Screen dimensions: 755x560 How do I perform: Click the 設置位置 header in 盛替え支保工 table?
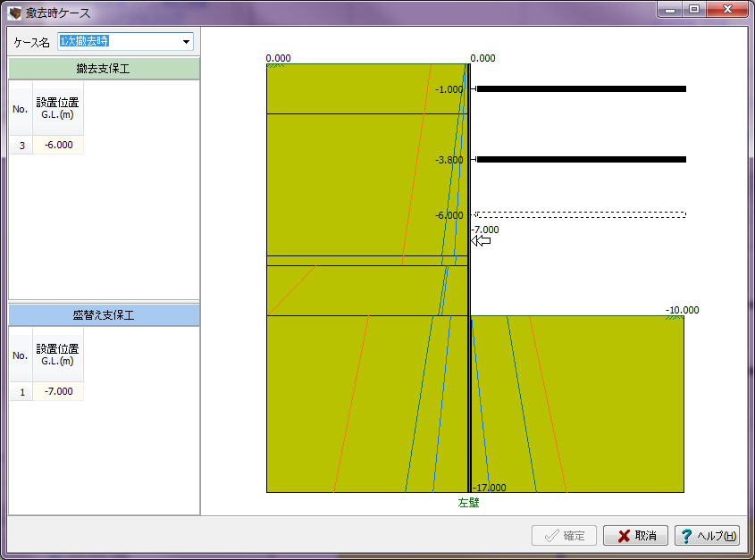click(x=58, y=355)
